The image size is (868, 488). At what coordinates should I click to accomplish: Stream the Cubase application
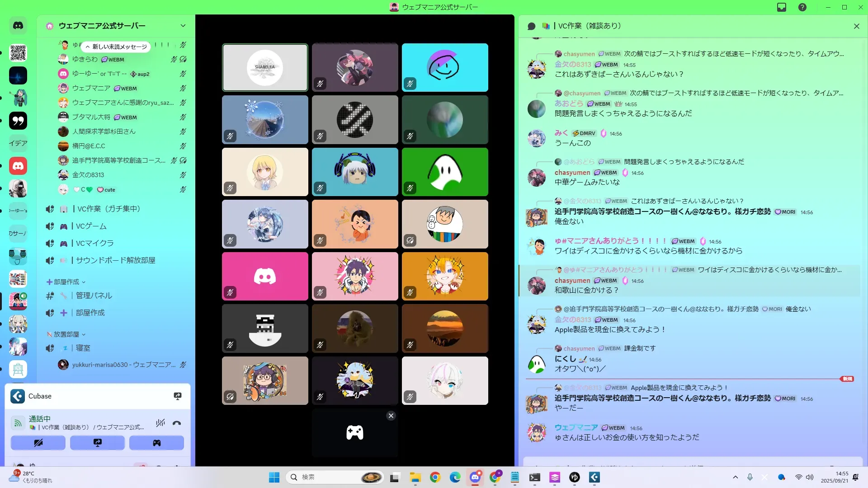click(x=178, y=396)
